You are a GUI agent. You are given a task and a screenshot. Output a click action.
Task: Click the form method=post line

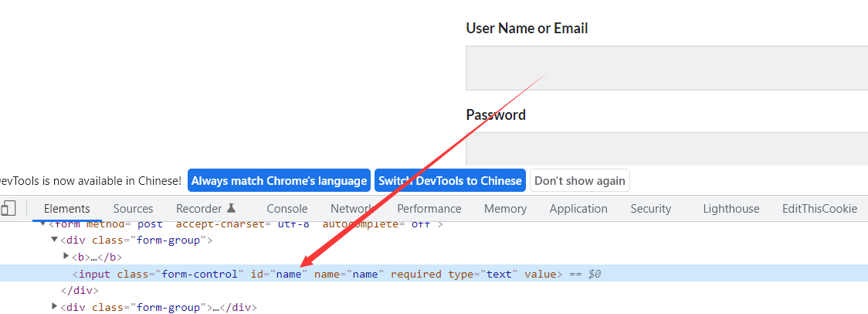click(x=246, y=224)
